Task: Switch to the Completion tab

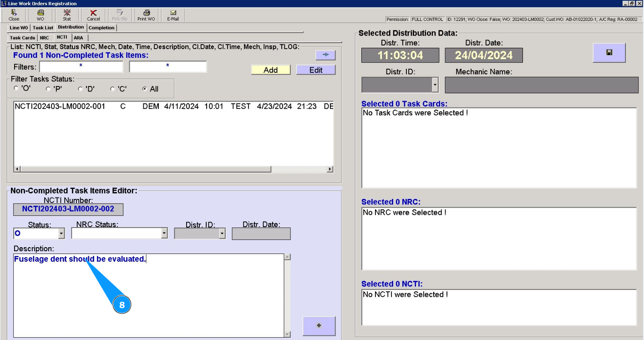Action: [x=101, y=28]
